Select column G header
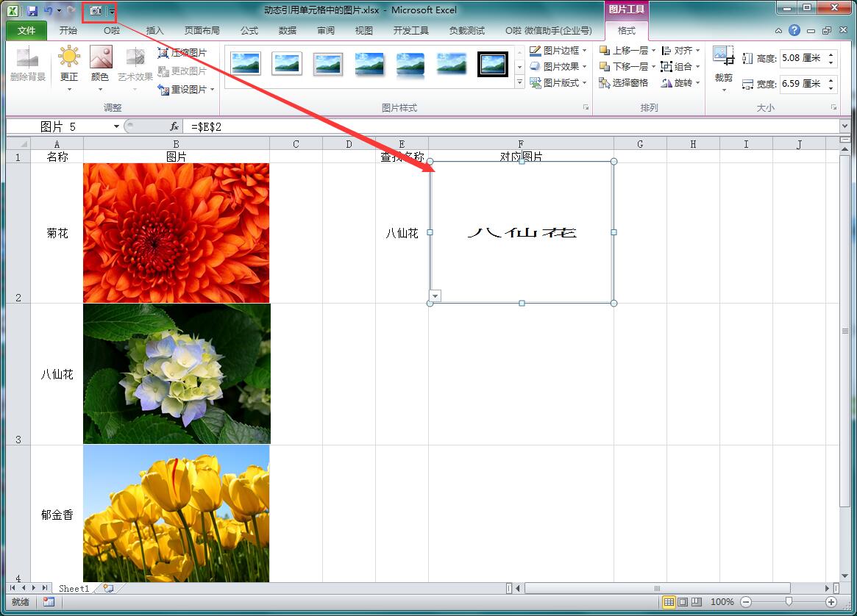Screen dimensions: 857x616 (640, 144)
